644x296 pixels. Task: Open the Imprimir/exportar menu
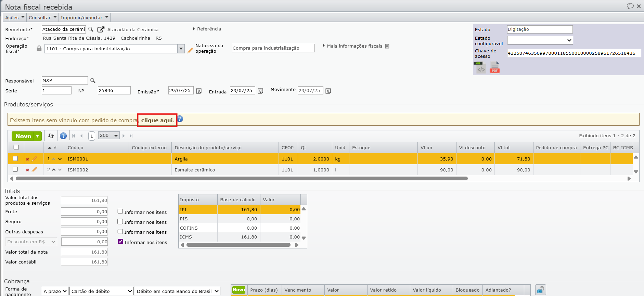point(85,17)
